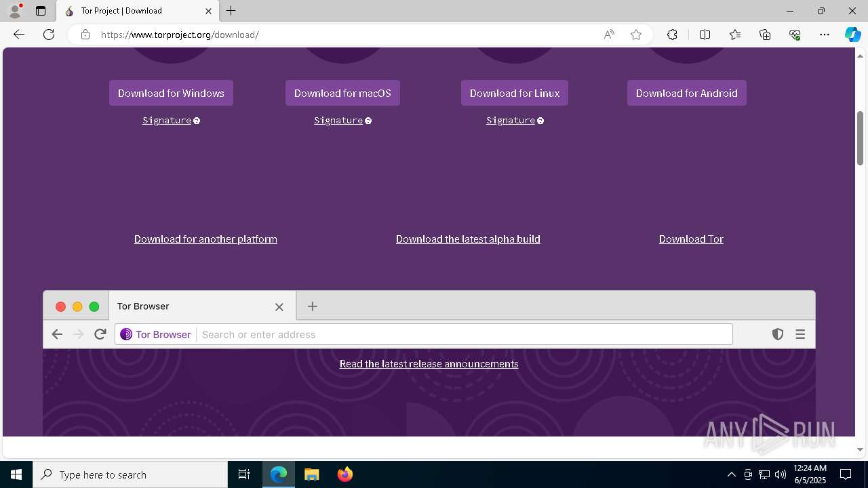Screen dimensions: 868x488
Task: Open Edge Settings and more menu
Action: coord(825,35)
